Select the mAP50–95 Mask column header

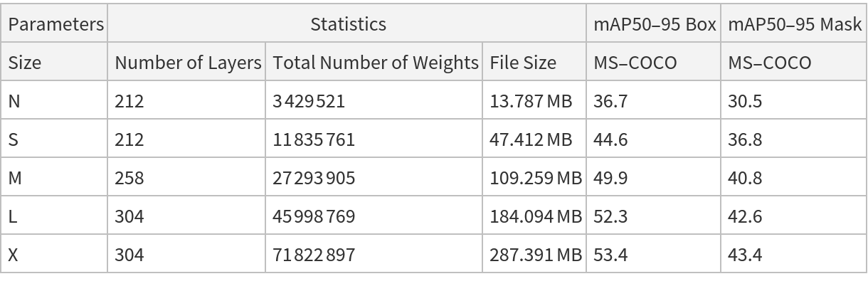[794, 24]
